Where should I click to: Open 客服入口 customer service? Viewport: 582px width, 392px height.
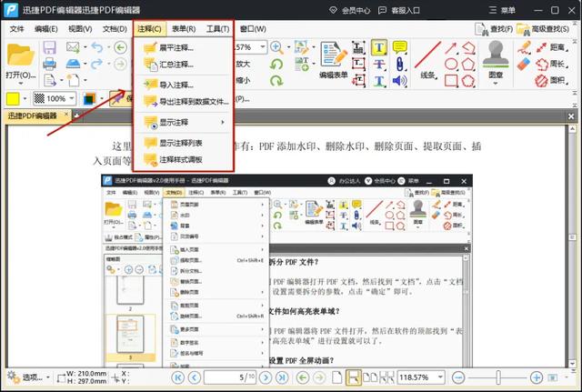coord(398,10)
